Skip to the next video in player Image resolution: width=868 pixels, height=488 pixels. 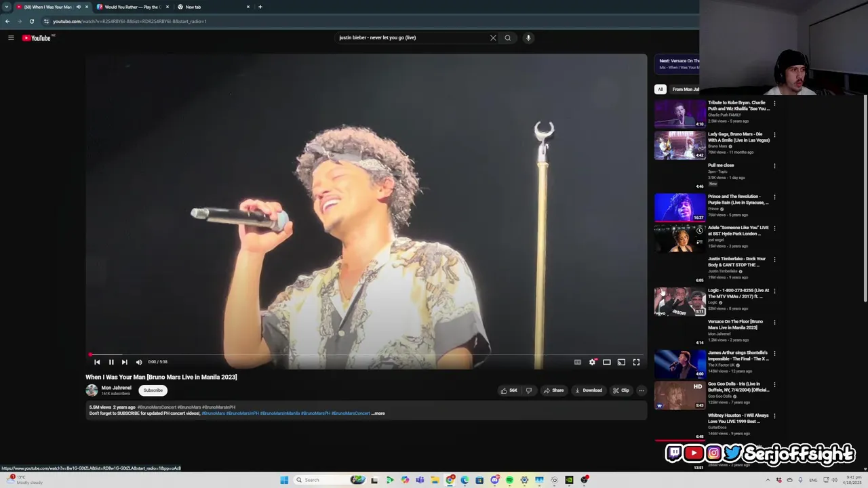coord(124,362)
